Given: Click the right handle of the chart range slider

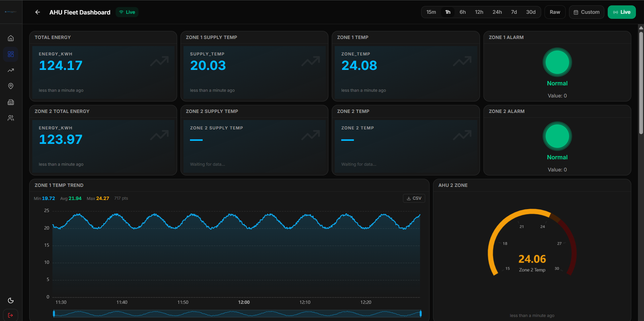Looking at the screenshot, I should 420,314.
